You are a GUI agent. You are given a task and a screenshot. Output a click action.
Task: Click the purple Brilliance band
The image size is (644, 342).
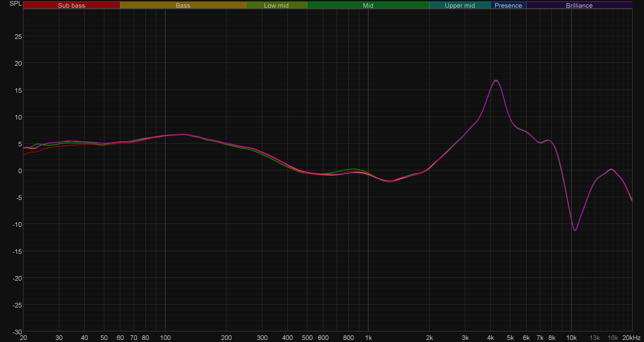click(x=579, y=5)
